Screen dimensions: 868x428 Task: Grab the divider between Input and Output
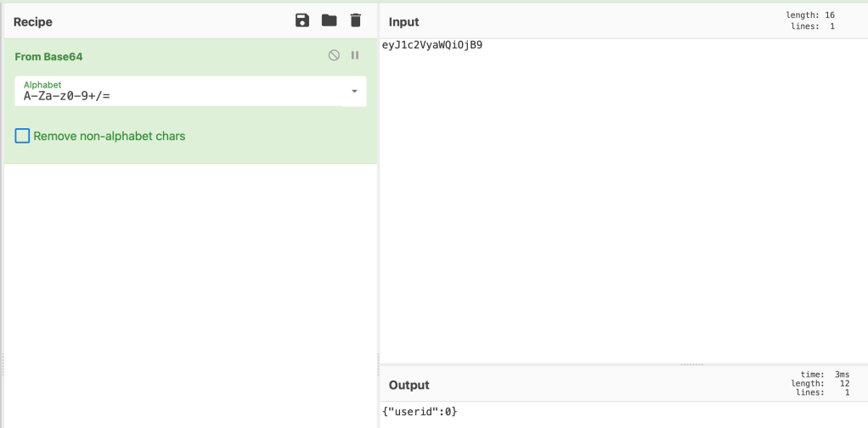(691, 364)
